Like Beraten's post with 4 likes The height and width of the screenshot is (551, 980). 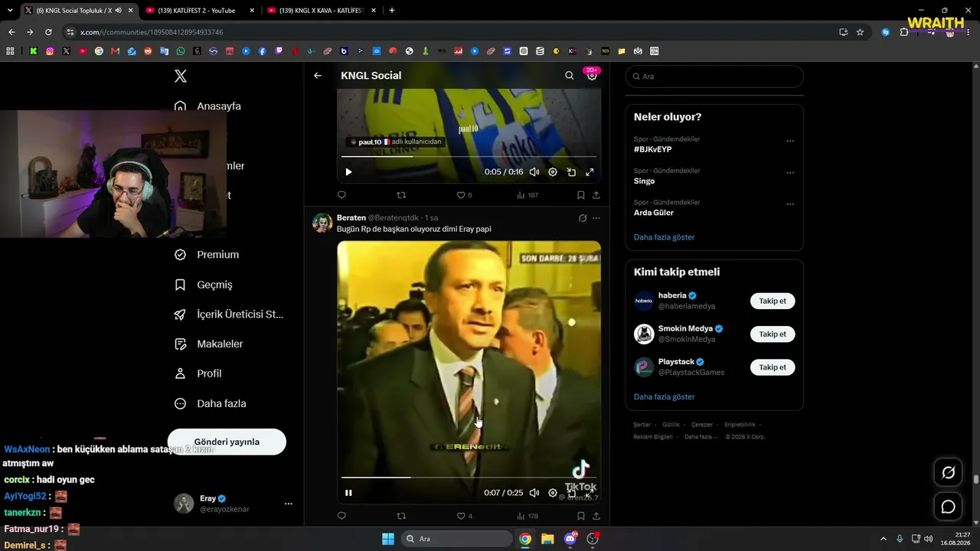(464, 516)
